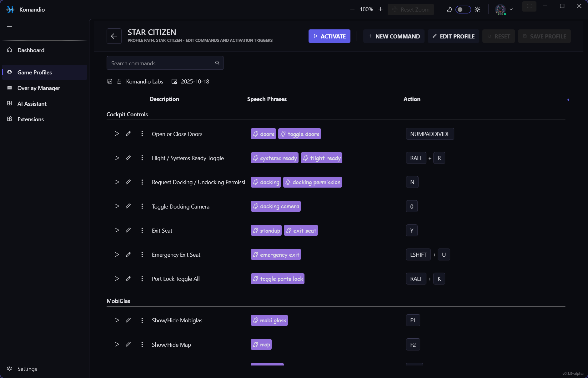Click the back arrow to leave profile editor
The width and height of the screenshot is (588, 378).
(114, 36)
